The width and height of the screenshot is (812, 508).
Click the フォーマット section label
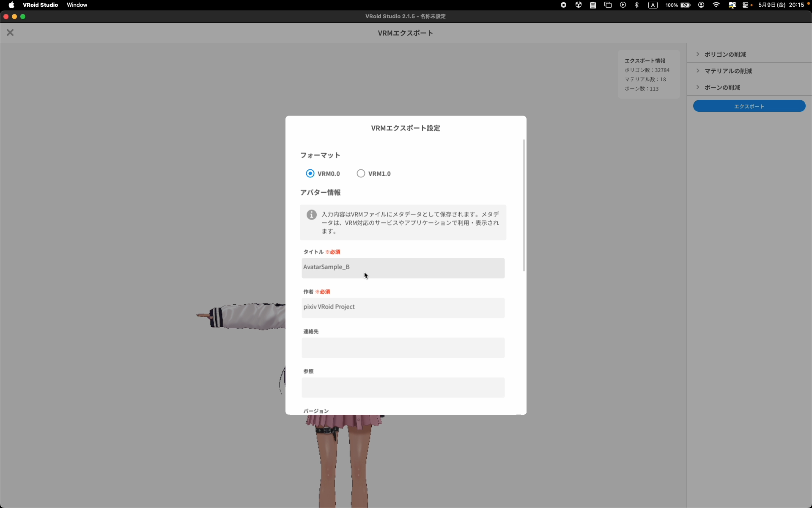pos(320,155)
